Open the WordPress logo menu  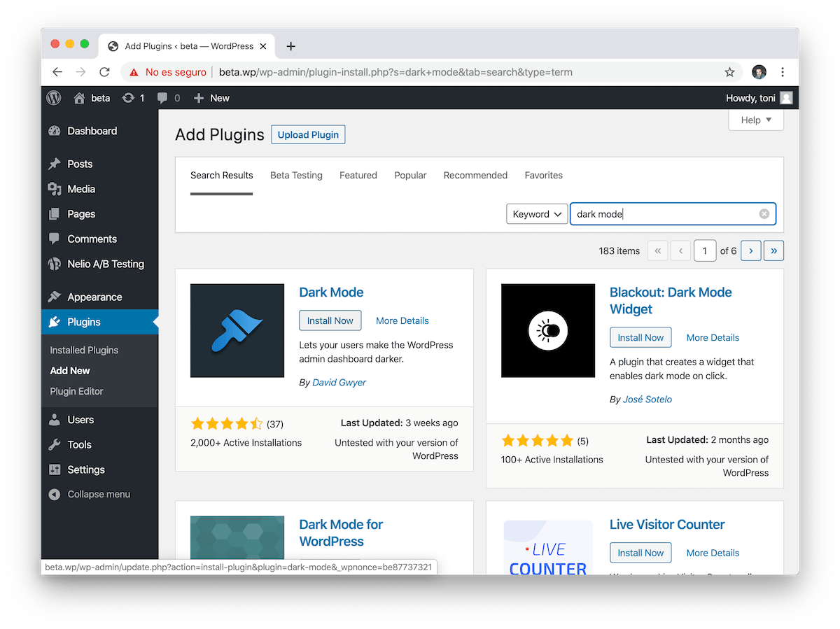point(53,98)
